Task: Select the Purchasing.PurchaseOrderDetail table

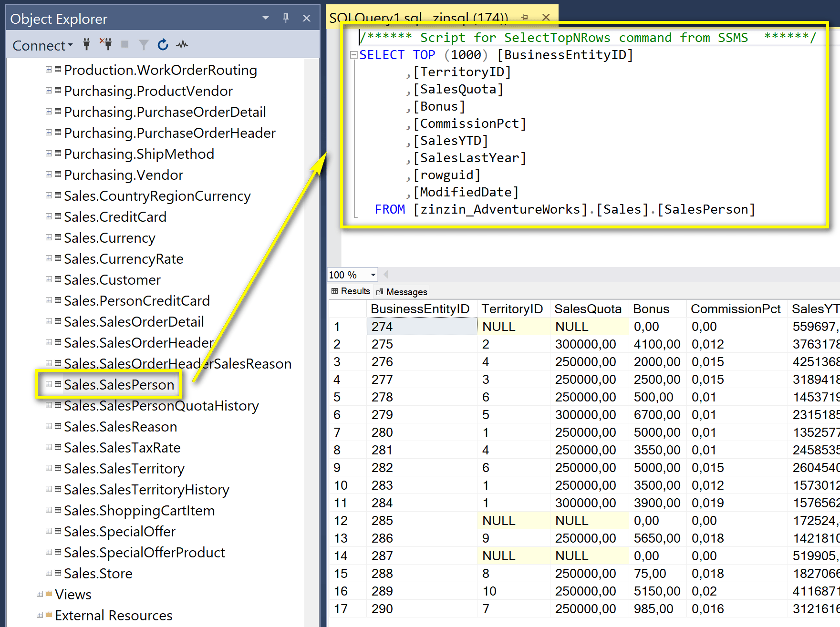Action: (165, 112)
